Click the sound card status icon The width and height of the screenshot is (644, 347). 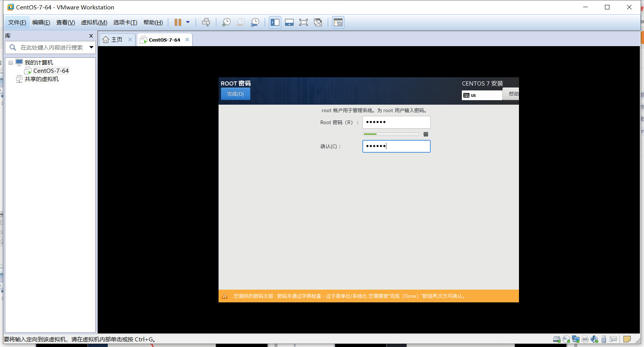[x=594, y=339]
